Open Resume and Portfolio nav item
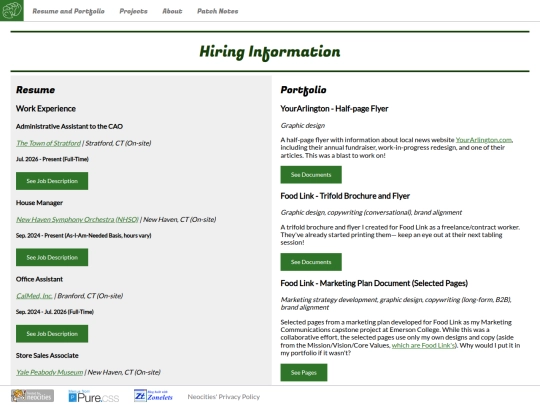 click(x=68, y=11)
